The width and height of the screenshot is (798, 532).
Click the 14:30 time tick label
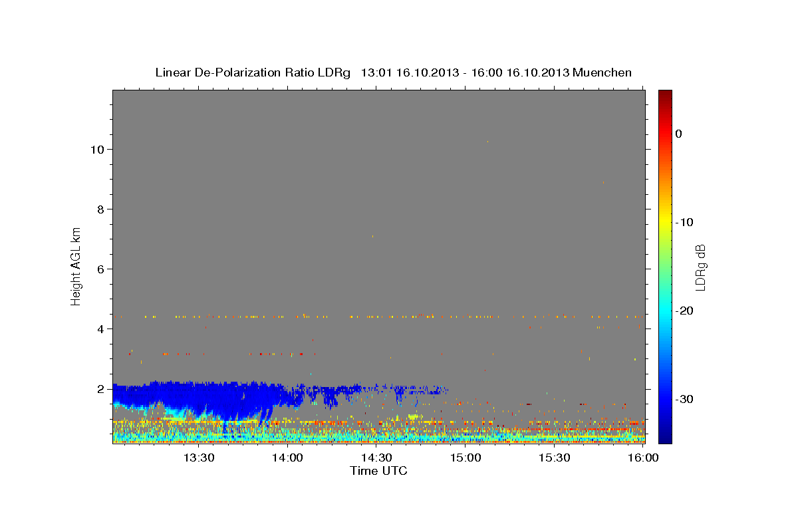click(x=376, y=458)
